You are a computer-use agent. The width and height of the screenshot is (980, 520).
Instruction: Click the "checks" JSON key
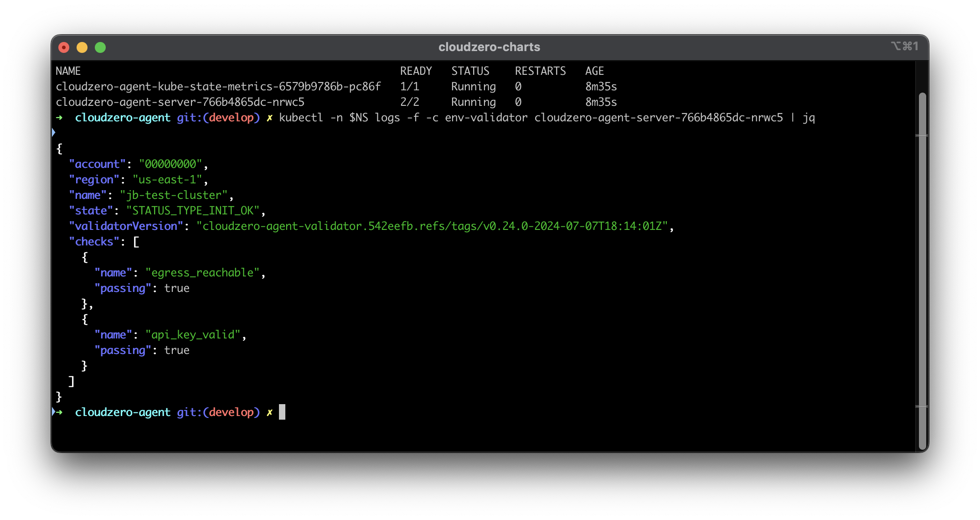point(94,242)
